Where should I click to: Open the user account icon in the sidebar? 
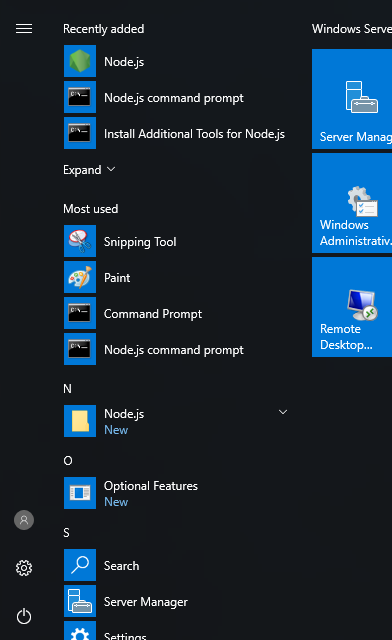[24, 520]
